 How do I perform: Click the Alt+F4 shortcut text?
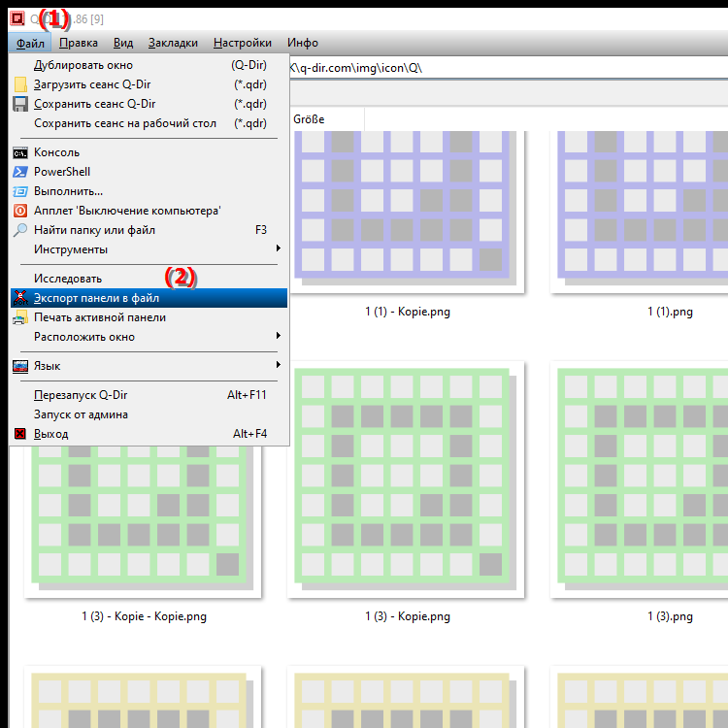pos(249,434)
